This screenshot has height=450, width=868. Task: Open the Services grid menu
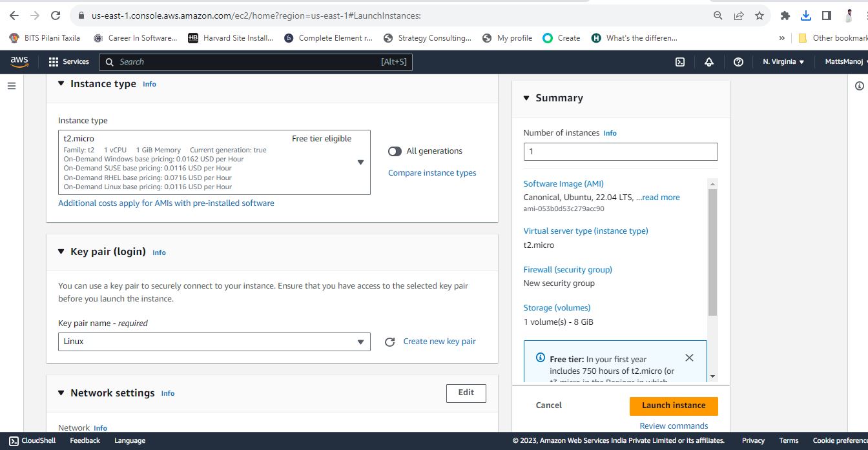(x=68, y=62)
